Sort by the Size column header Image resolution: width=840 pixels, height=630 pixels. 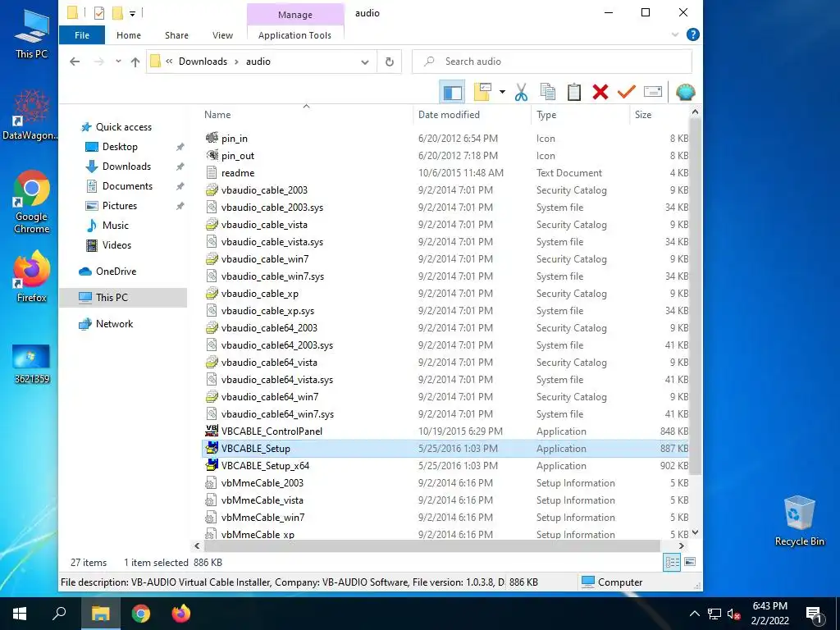pos(643,115)
